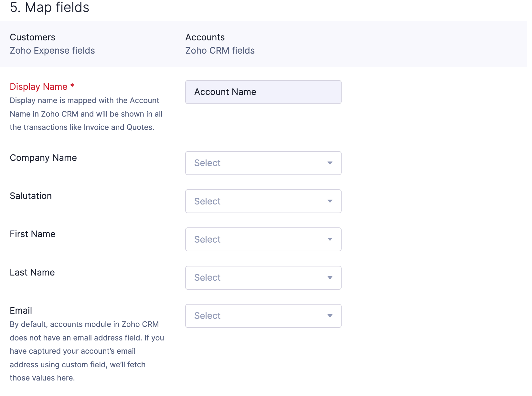Expand the Email Select field
Viewport: 532px width, 396px height.
coord(255,316)
